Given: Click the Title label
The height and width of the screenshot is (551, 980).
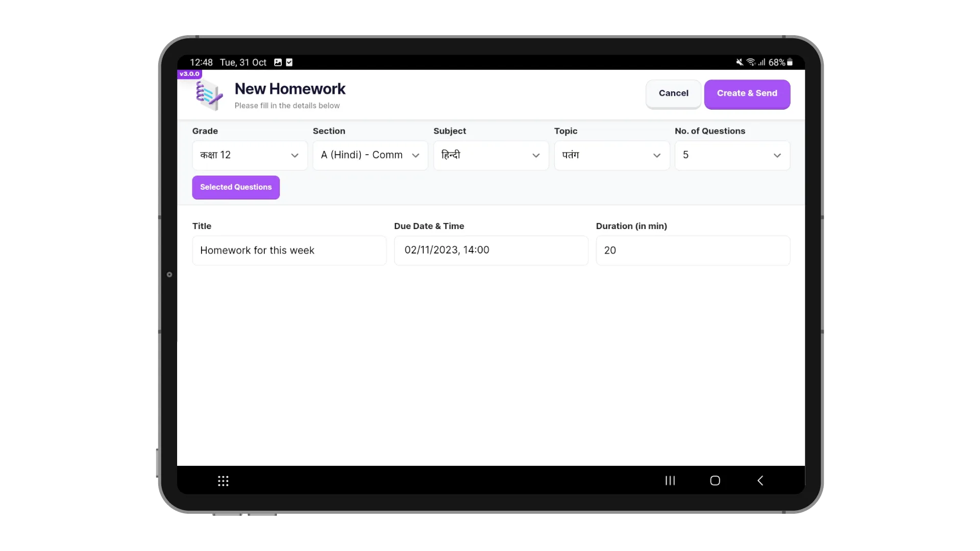Looking at the screenshot, I should 202,226.
